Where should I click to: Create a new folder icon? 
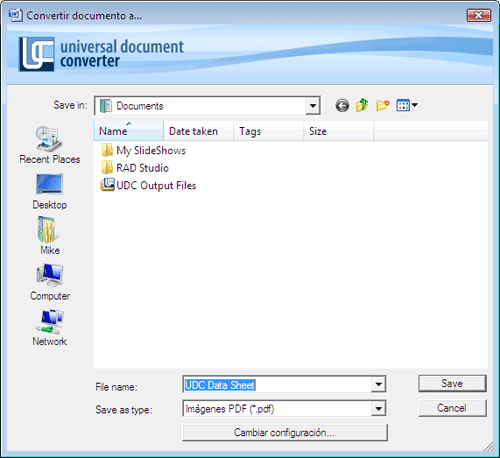(x=383, y=105)
